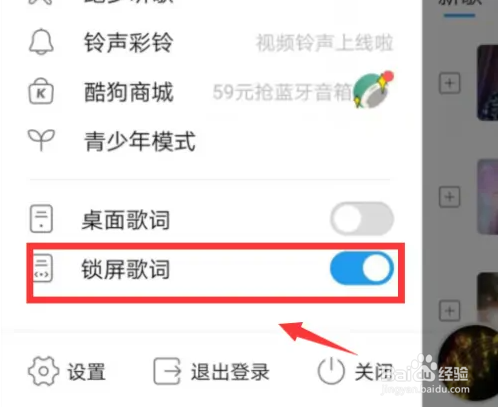Tap the 59元抢蓝牙音箱 promo text
This screenshot has width=498, height=407.
pyautogui.click(x=282, y=92)
